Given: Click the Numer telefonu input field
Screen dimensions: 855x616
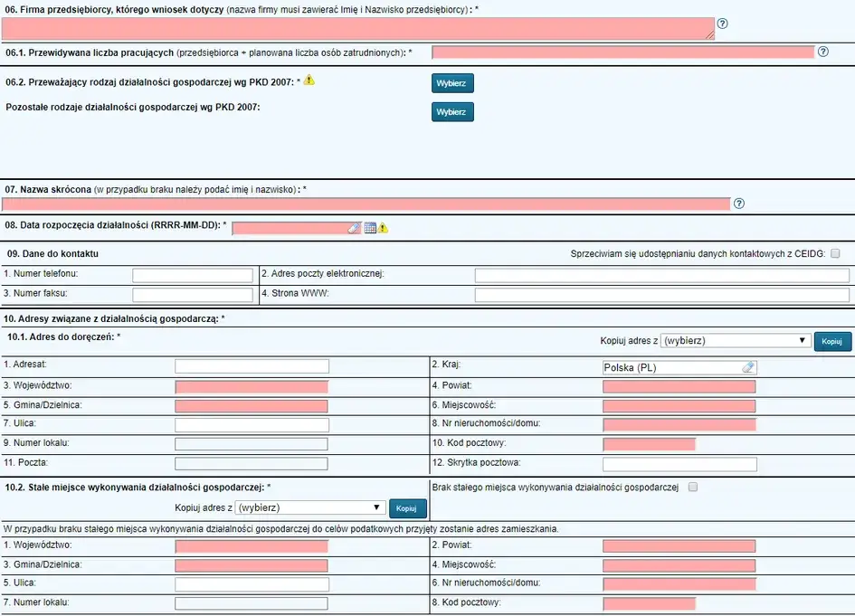Looking at the screenshot, I should pyautogui.click(x=192, y=274).
